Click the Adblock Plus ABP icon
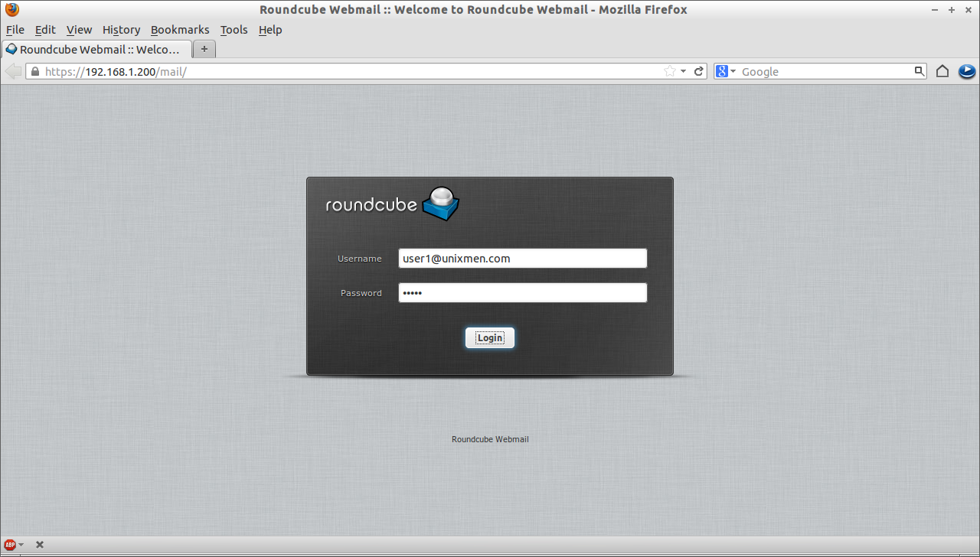This screenshot has height=557, width=980. [10, 545]
